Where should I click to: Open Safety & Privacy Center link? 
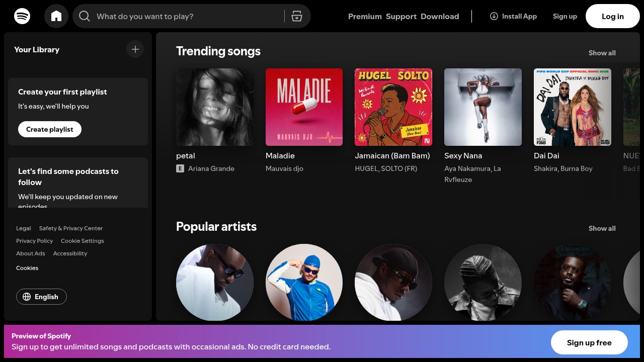pos(71,228)
